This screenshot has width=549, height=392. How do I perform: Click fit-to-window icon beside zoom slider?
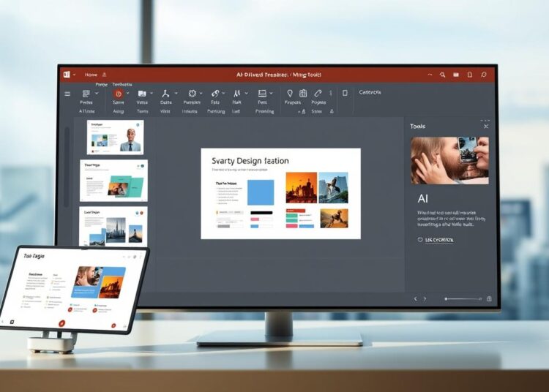pos(489,298)
